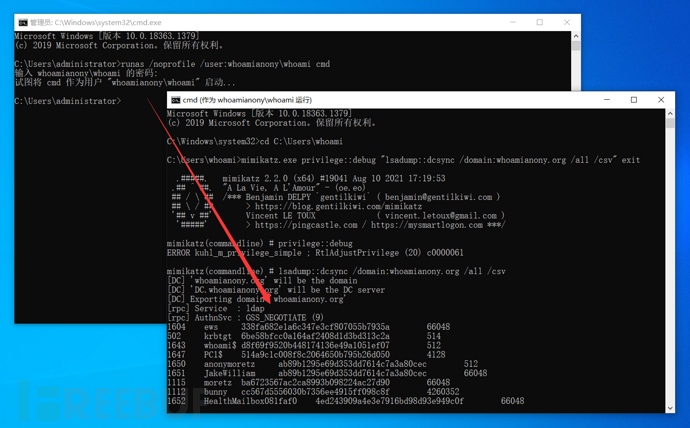
Task: Click the 'lsadump::dcsync /domain:whoamianony.org /all /csv' line
Action: (x=336, y=271)
